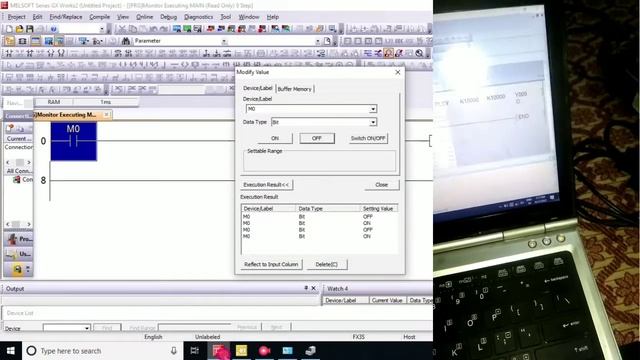Select the Device/Label tab in Modify Value
This screenshot has width=640, height=360.
258,88
